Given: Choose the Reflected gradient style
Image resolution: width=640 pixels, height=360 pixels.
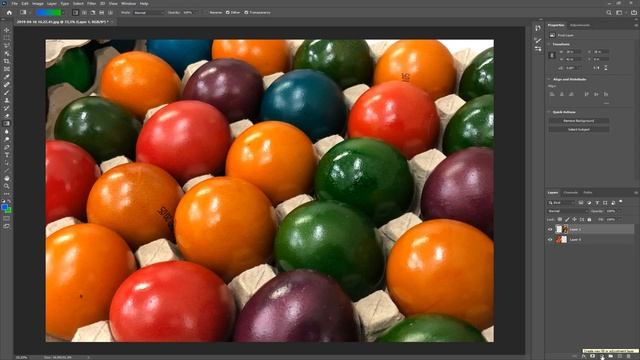Looking at the screenshot, I should click(101, 13).
